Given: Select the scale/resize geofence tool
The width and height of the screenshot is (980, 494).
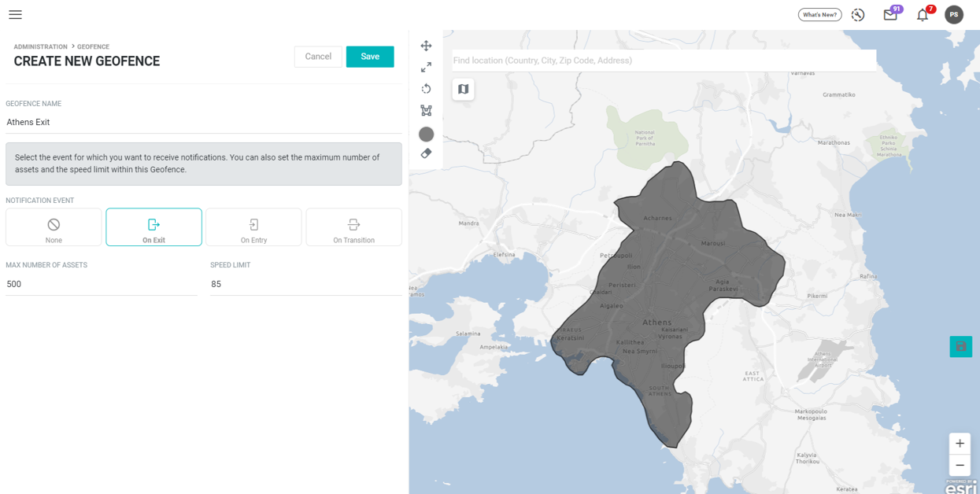Looking at the screenshot, I should point(426,68).
